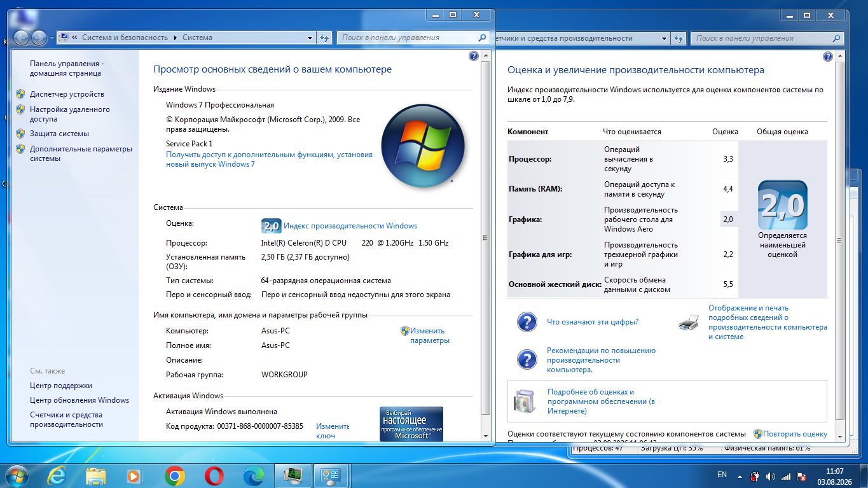Image resolution: width=868 pixels, height=488 pixels.
Task: Open Windows Explorer folder icon in taskbar
Action: [x=96, y=475]
